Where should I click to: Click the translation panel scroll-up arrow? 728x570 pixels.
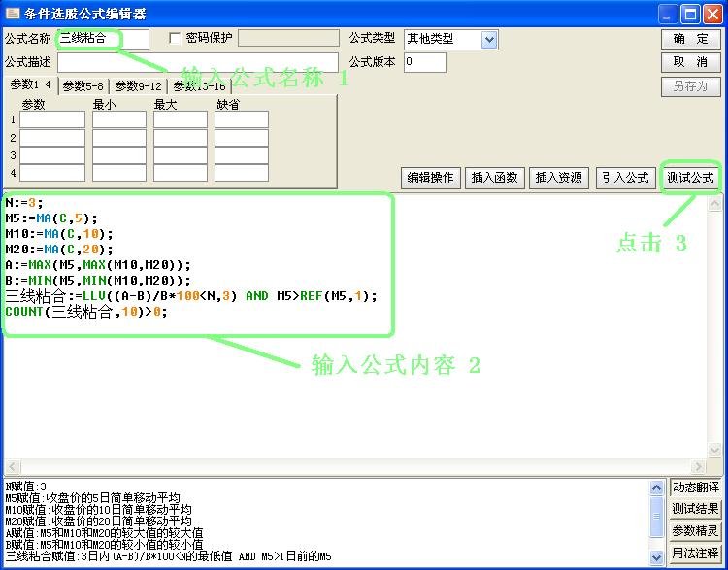coord(656,487)
